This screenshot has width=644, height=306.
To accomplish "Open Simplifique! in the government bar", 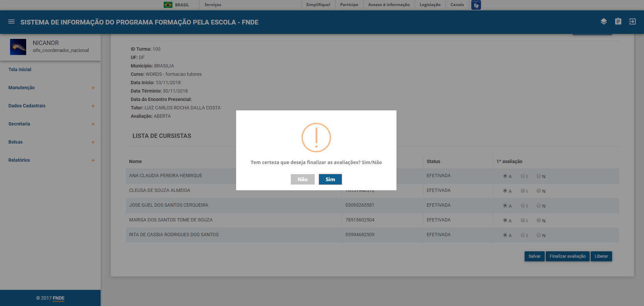I will pyautogui.click(x=318, y=5).
